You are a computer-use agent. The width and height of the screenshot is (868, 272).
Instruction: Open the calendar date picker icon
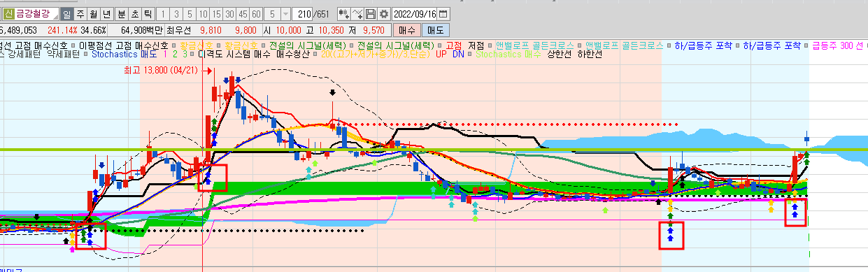point(443,14)
